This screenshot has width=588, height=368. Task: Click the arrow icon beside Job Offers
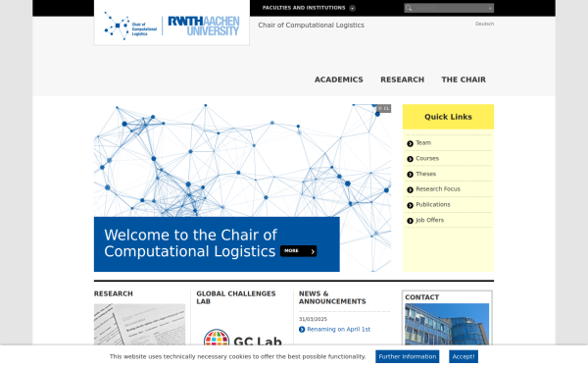(410, 221)
